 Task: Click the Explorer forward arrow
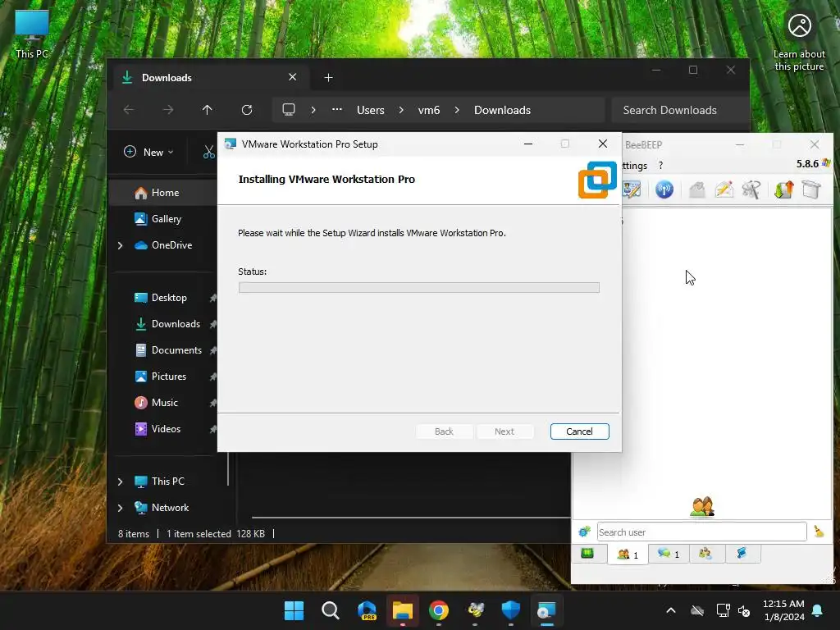pos(168,110)
